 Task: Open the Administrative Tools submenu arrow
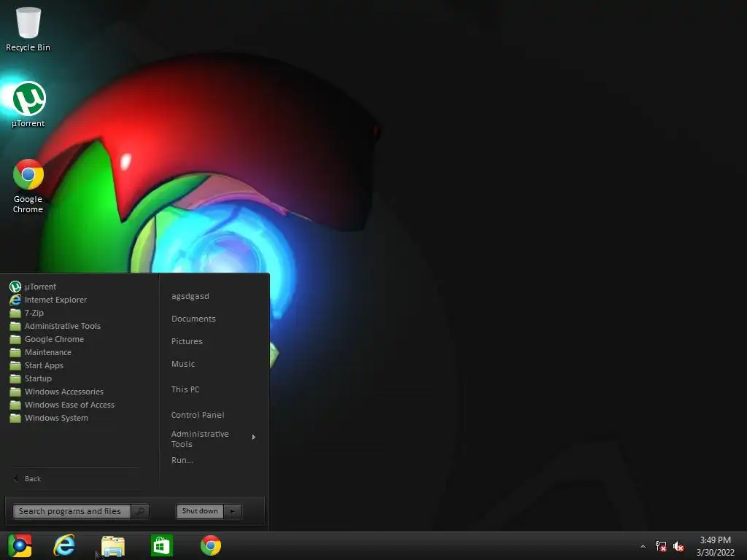pos(254,437)
